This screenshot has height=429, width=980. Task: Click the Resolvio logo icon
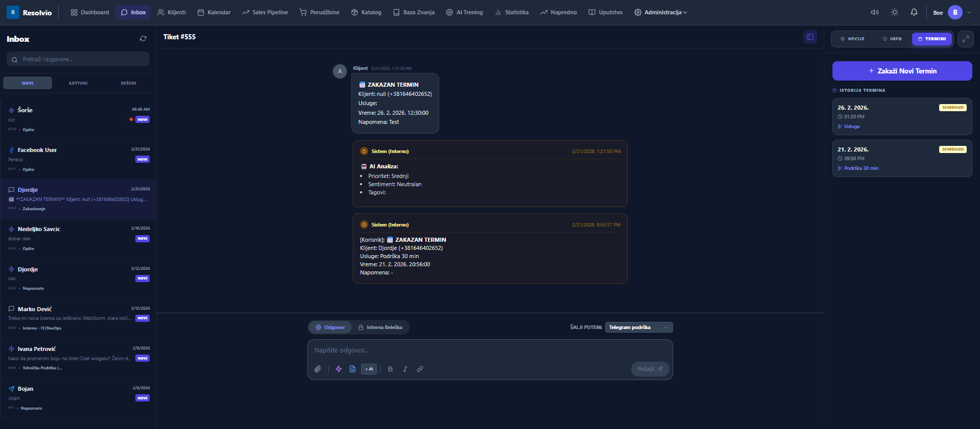pos(13,12)
